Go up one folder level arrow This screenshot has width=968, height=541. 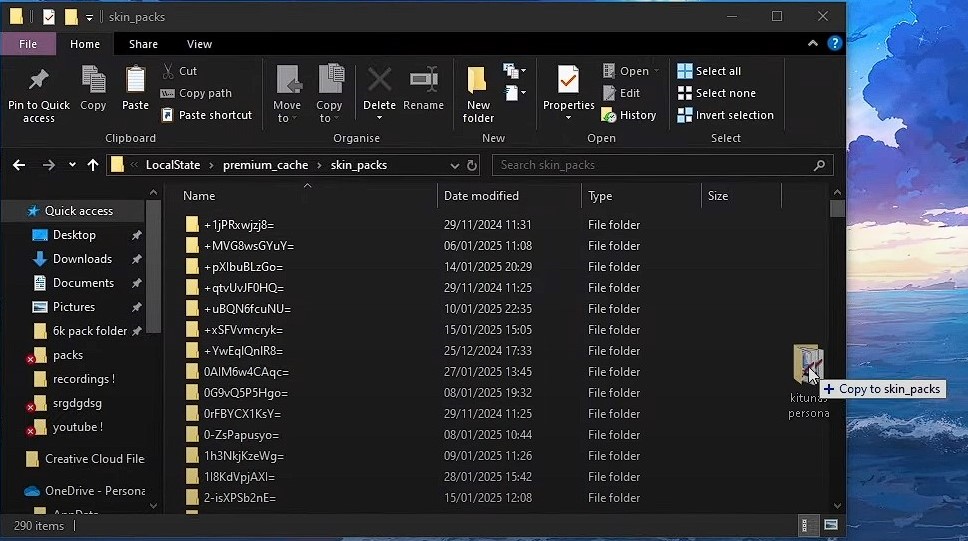pos(93,165)
